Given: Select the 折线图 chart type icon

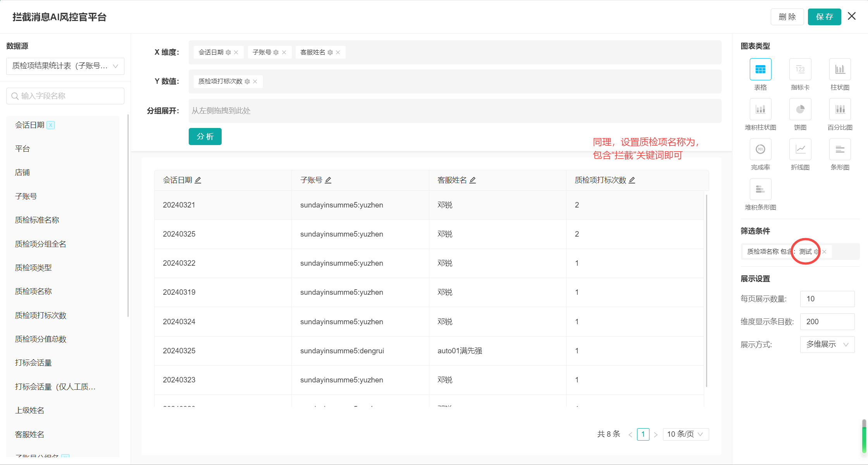Looking at the screenshot, I should coord(800,149).
